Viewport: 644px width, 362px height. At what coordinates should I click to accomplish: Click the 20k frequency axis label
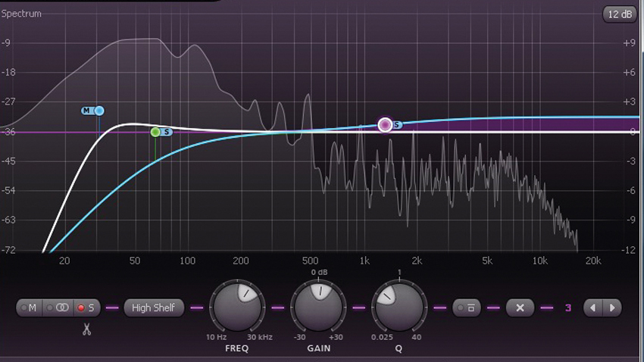point(593,261)
